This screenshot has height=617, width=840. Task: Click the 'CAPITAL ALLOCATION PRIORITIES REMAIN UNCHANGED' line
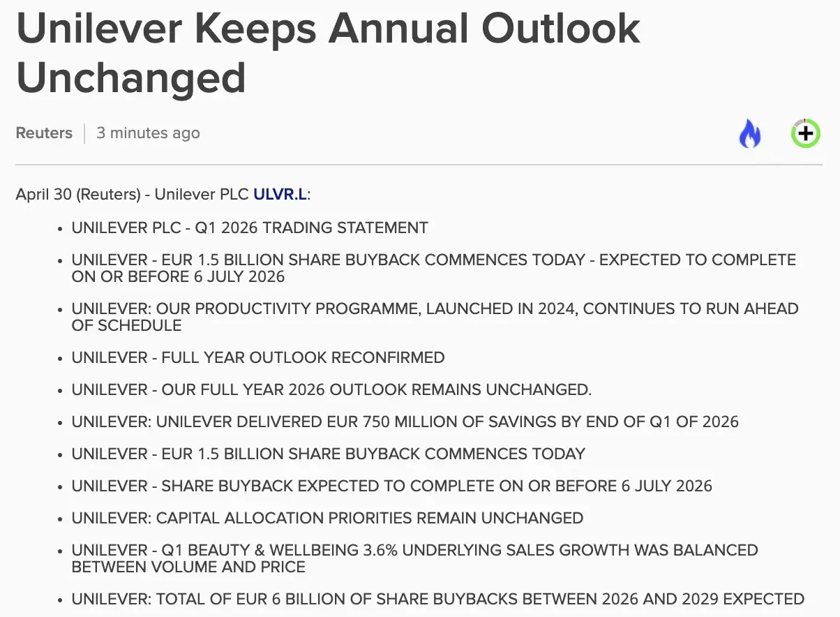tap(327, 518)
